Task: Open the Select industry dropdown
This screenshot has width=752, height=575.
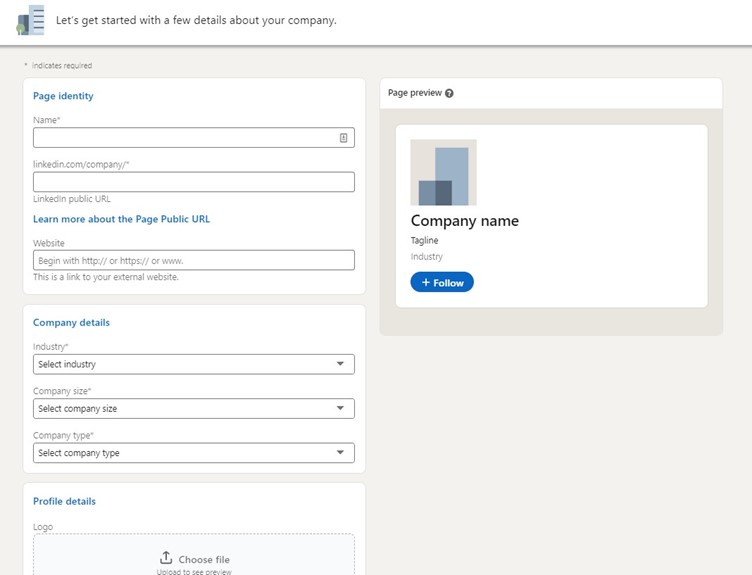Action: pyautogui.click(x=194, y=364)
